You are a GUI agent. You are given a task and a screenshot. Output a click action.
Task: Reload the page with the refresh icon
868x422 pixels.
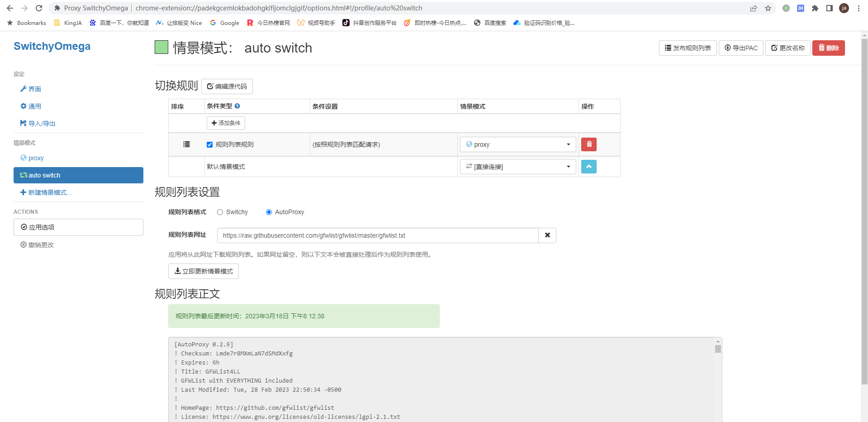point(39,8)
